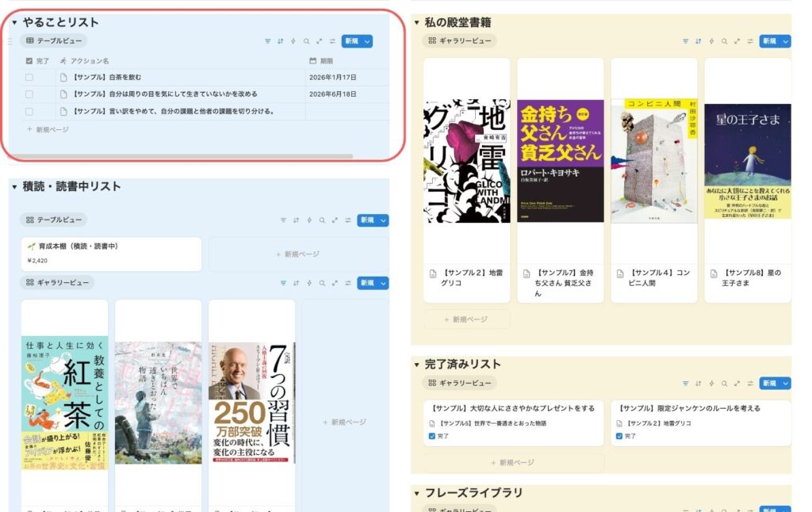Open view settings icon in 完了済みリスト toolbar
The width and height of the screenshot is (812, 512).
pyautogui.click(x=749, y=384)
